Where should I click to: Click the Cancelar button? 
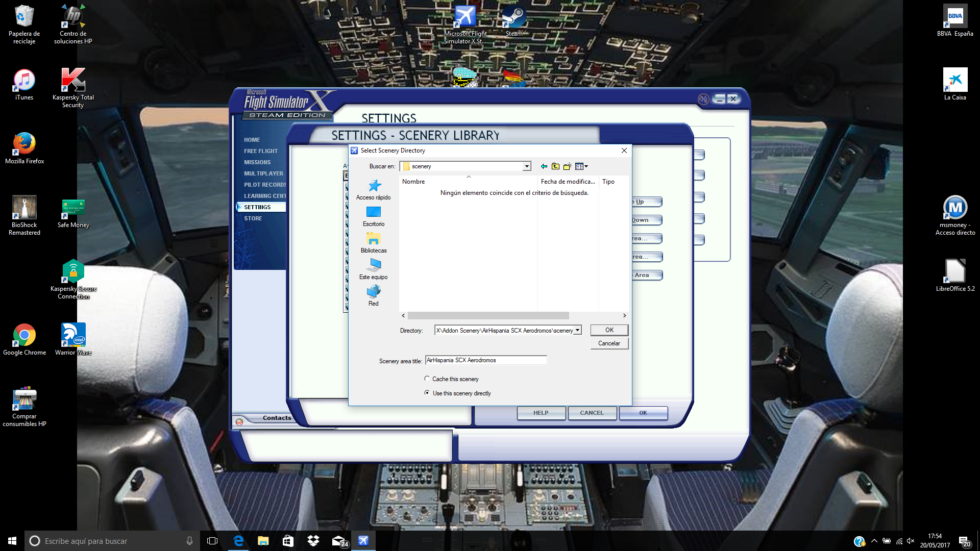609,343
